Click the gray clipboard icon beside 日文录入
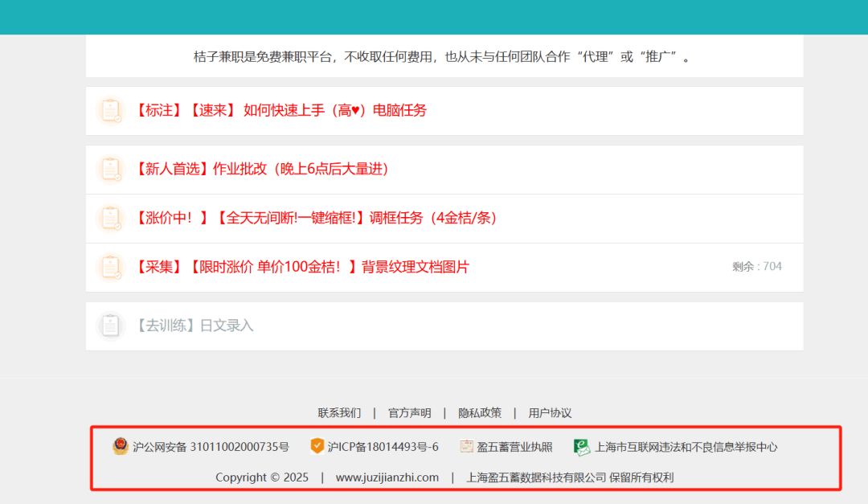Screen dimensions: 868x504 pyautogui.click(x=110, y=326)
